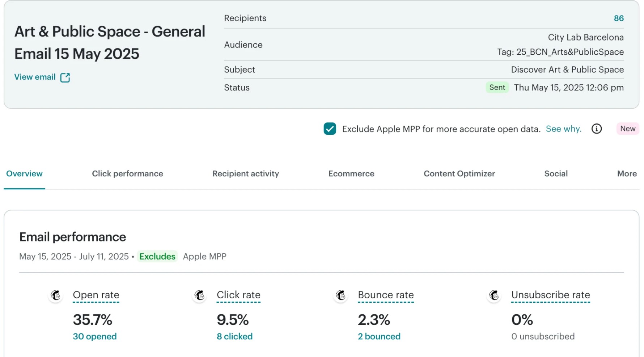The image size is (644, 357).
Task: Open the 8 clicked link
Action: tap(234, 336)
